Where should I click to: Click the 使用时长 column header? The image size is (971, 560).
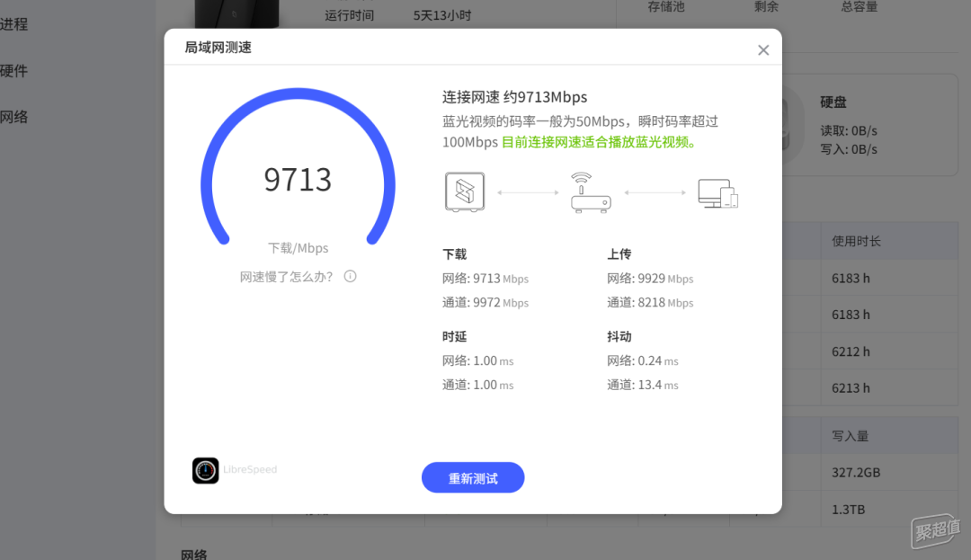tap(856, 241)
